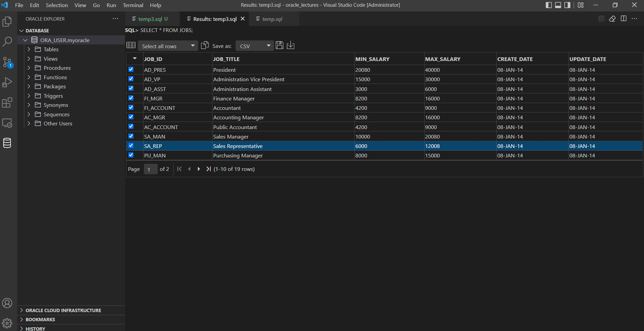
Task: Expand the Views folder
Action: 29,59
